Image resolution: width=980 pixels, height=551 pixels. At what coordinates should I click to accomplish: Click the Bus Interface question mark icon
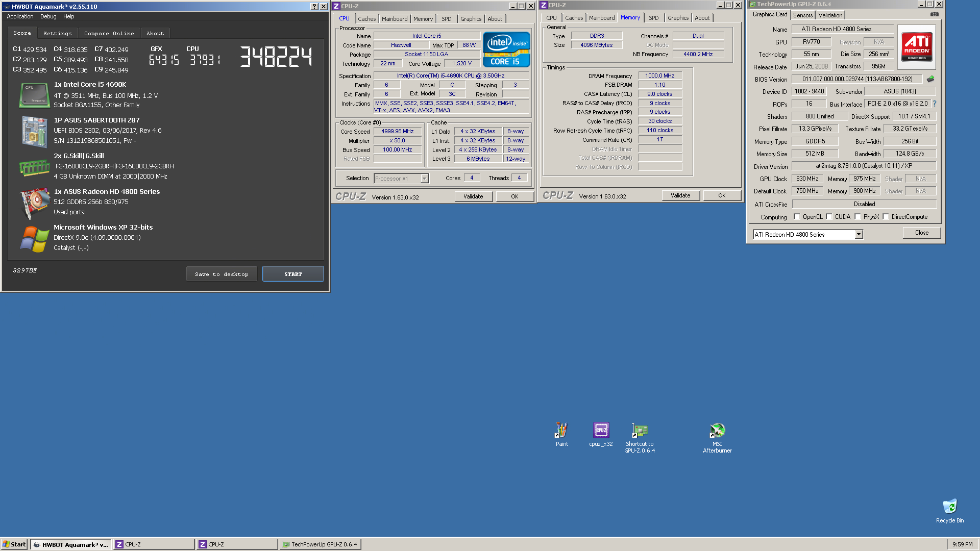(935, 104)
